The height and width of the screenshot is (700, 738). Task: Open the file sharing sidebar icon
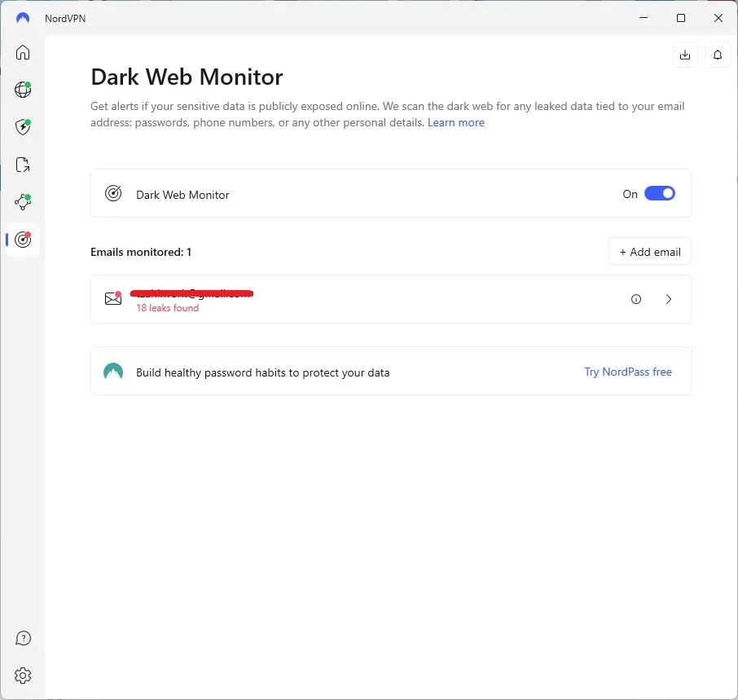coord(23,165)
